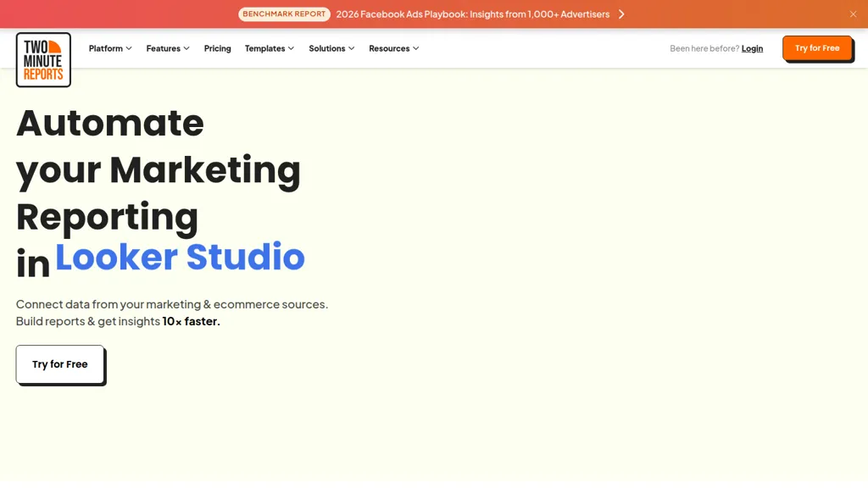Click the 'Been here before?' text

pos(704,48)
